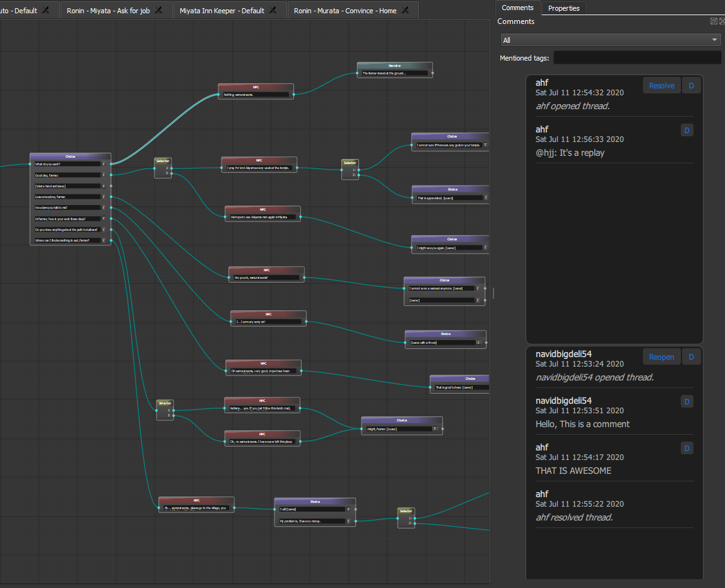Close the 'Ronin - Miyata - Ask for job' tab
The height and width of the screenshot is (588, 725).
158,10
